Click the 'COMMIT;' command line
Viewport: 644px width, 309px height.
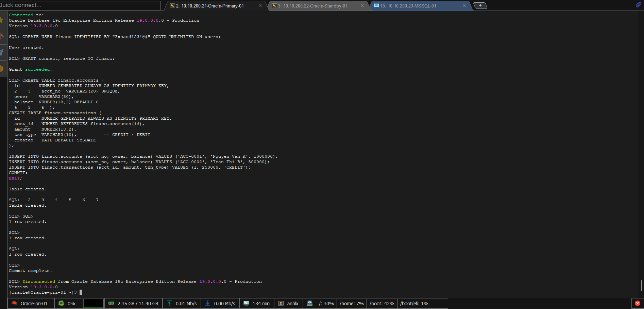[x=18, y=173]
